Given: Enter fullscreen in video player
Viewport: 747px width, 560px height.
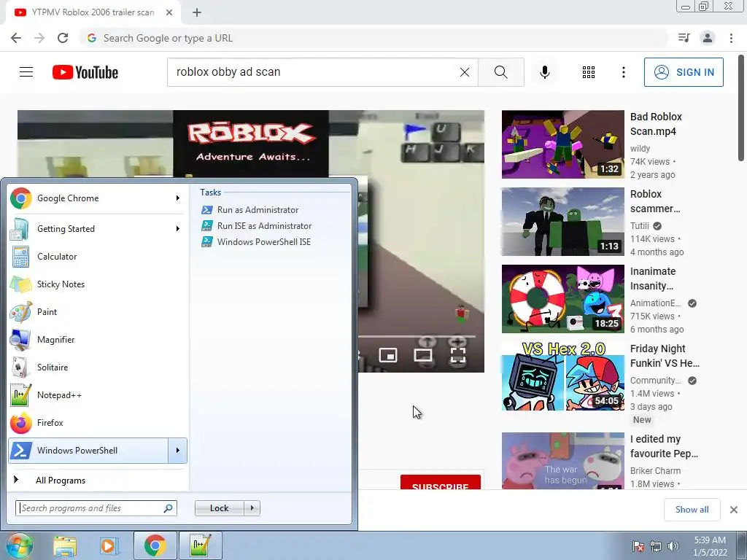Looking at the screenshot, I should click(x=458, y=355).
